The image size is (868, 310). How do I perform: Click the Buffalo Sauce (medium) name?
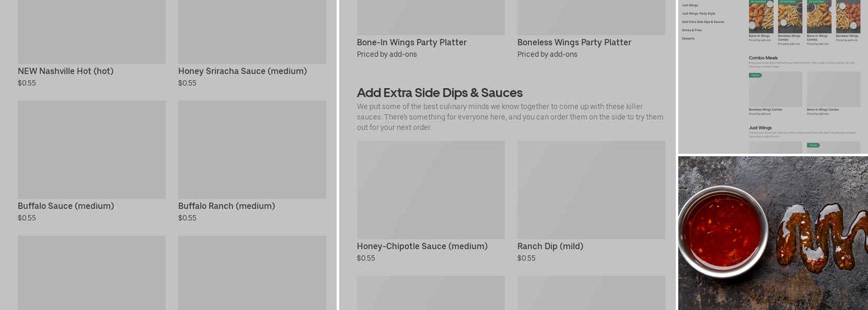click(x=66, y=206)
